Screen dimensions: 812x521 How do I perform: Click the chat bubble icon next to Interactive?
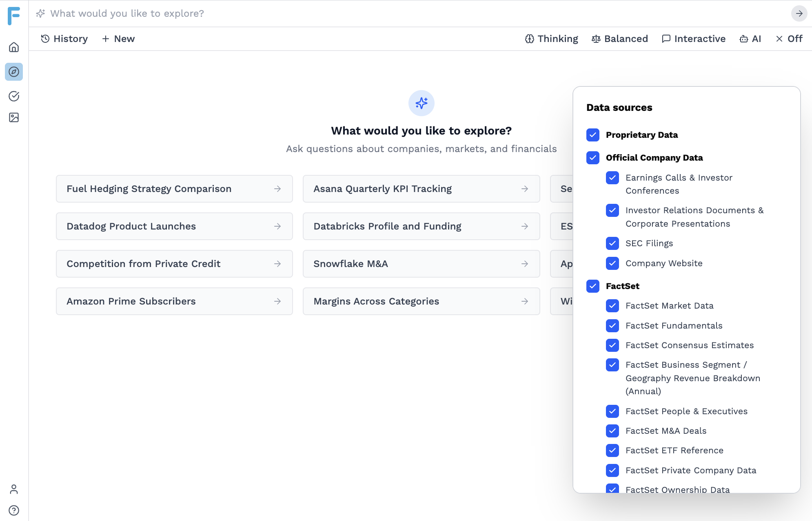point(666,39)
